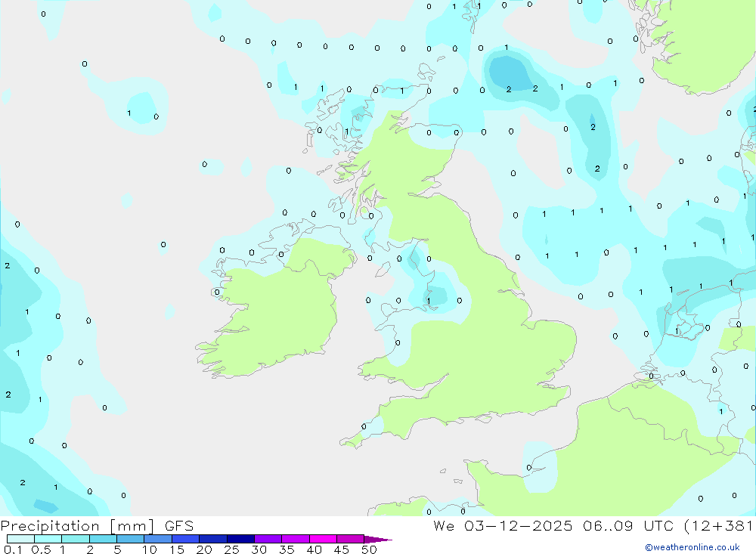Click the legend label '25'
Viewport: 756px width, 554px height.
(x=231, y=549)
